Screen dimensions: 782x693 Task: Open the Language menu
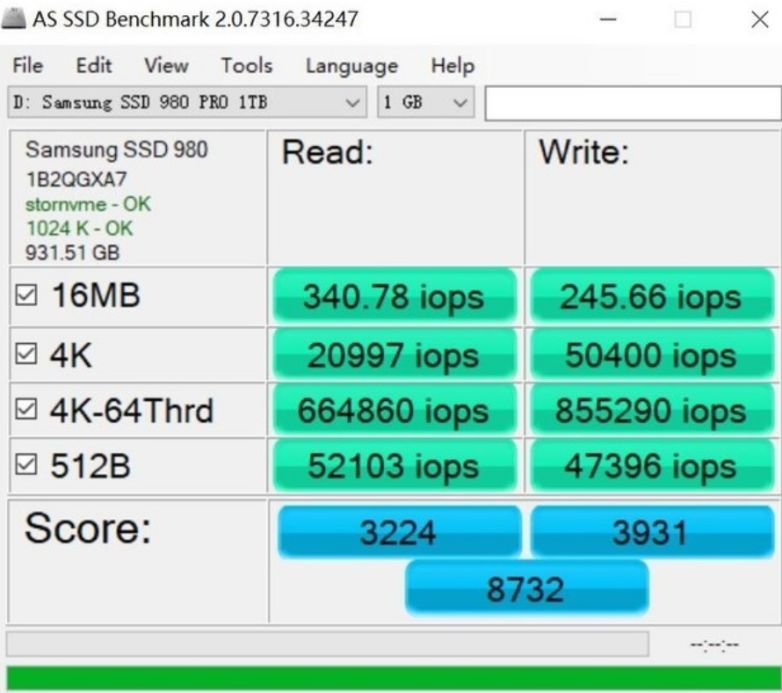[x=351, y=66]
